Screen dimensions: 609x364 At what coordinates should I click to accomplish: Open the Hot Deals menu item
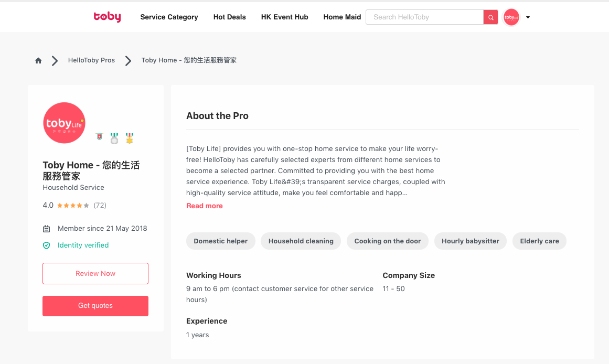(230, 17)
